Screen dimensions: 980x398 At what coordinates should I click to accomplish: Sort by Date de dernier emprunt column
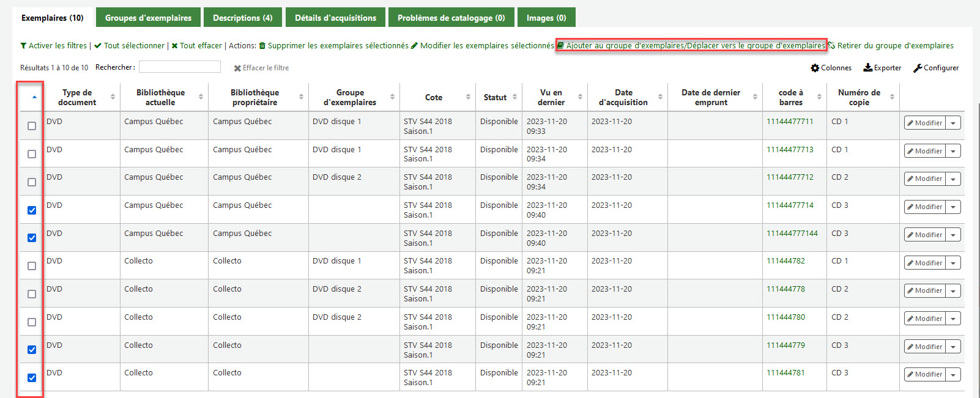715,97
